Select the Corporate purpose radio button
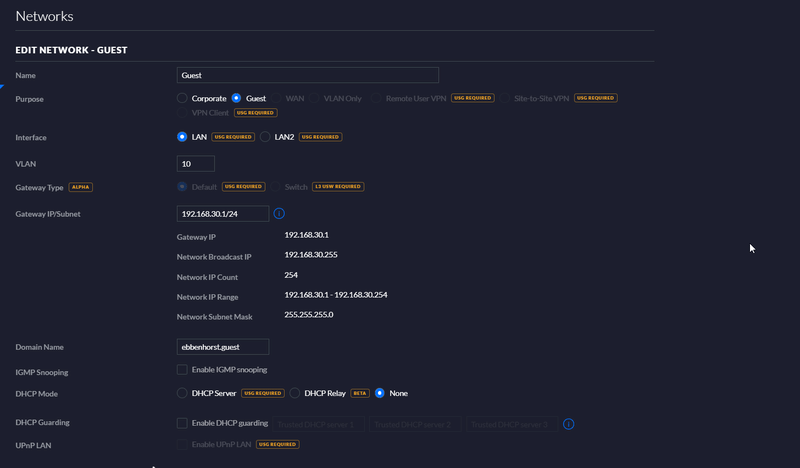The height and width of the screenshot is (468, 800). [182, 98]
